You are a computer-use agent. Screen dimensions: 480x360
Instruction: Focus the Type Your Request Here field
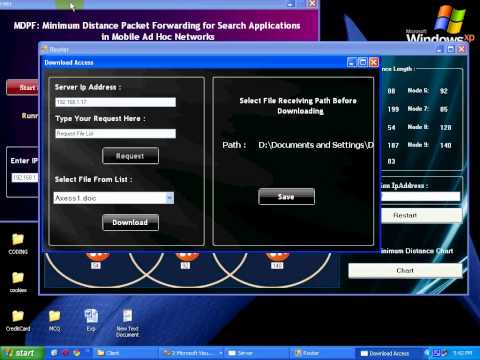(x=115, y=133)
